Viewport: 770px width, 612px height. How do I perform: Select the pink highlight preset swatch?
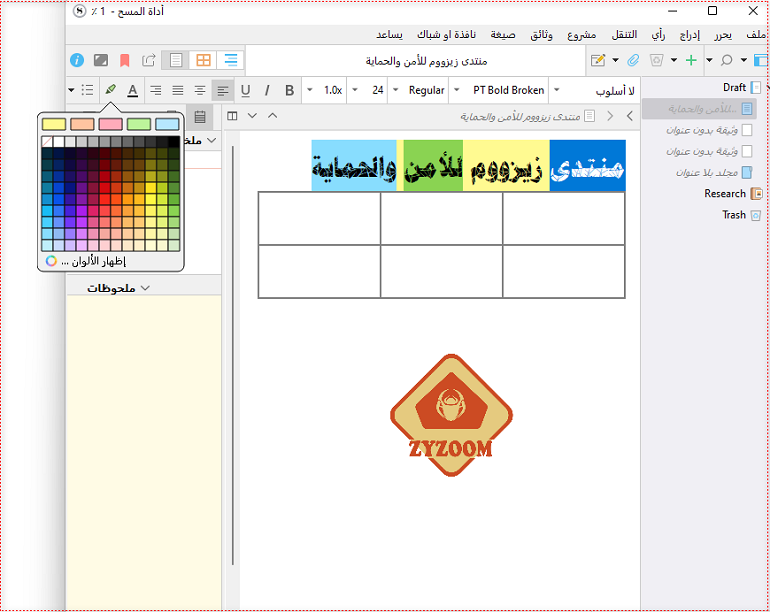tap(110, 124)
